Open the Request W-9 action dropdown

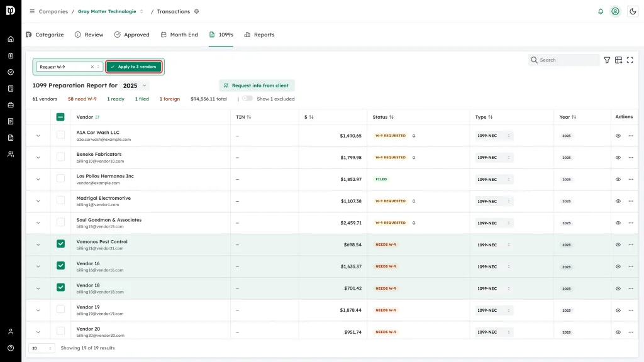point(69,67)
